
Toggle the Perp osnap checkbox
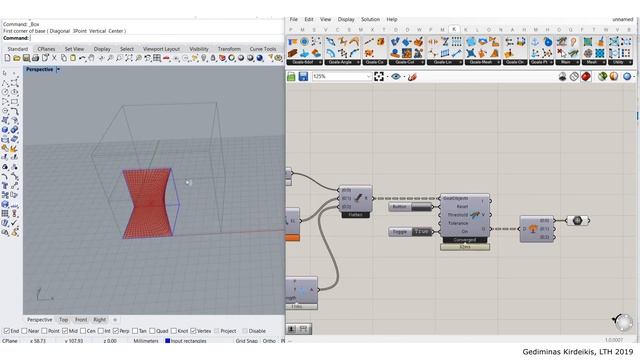tap(116, 331)
